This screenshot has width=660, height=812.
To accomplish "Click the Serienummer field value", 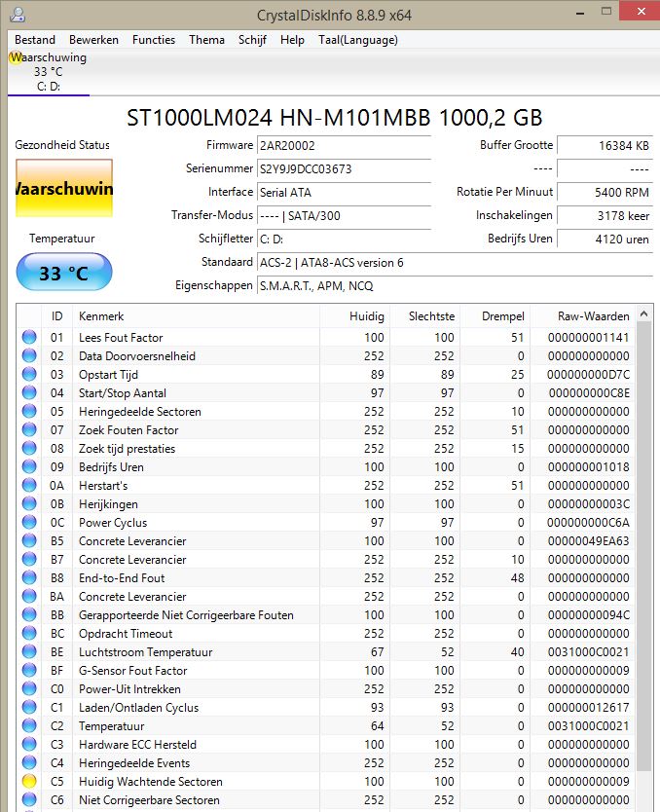I will (x=331, y=168).
